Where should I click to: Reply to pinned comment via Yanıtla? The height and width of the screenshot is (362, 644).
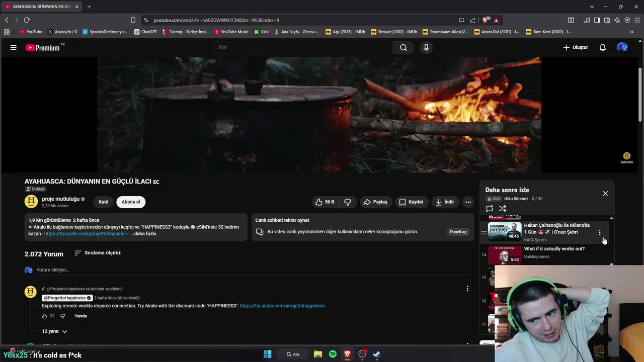[80, 316]
